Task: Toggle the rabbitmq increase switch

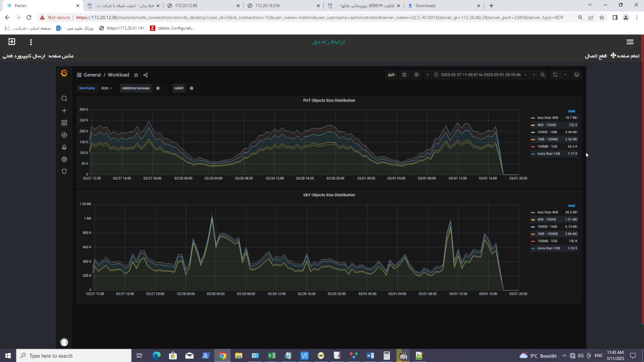Action: 159,88
